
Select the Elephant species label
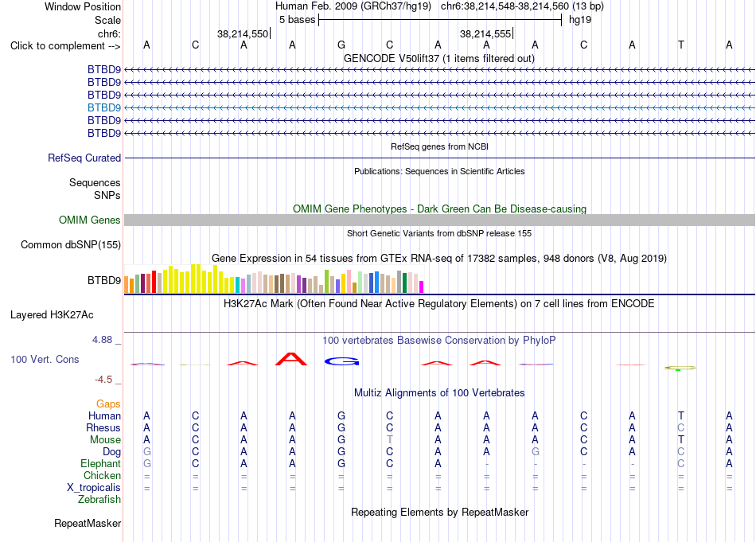click(101, 463)
